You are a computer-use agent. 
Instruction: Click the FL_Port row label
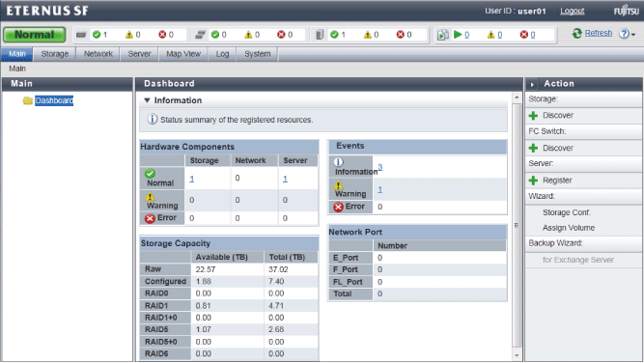(x=348, y=282)
